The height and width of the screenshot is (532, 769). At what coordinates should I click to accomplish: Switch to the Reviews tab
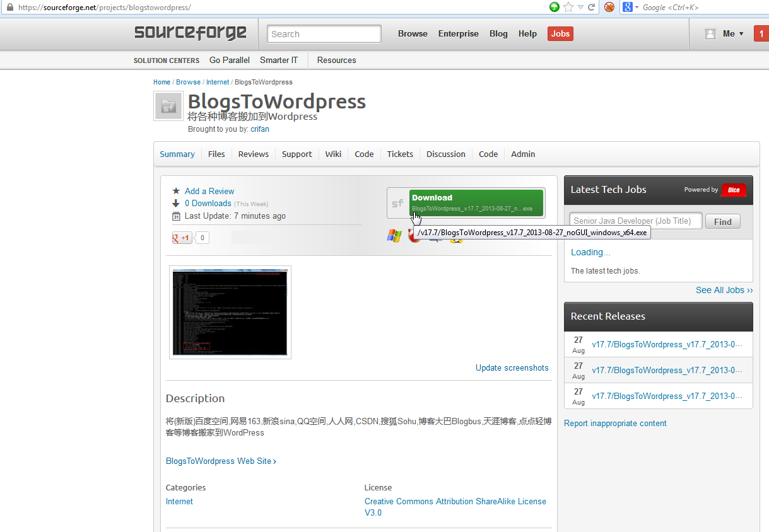(254, 154)
